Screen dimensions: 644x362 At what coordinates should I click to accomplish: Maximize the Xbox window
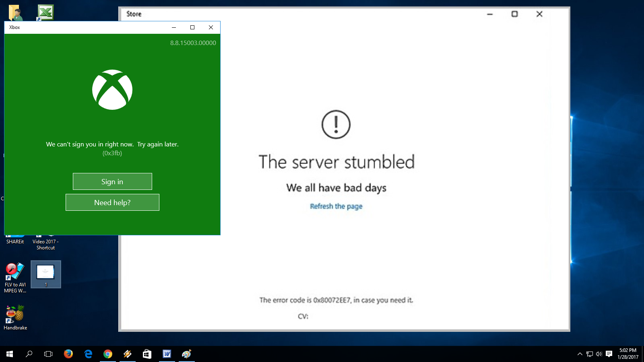tap(192, 27)
